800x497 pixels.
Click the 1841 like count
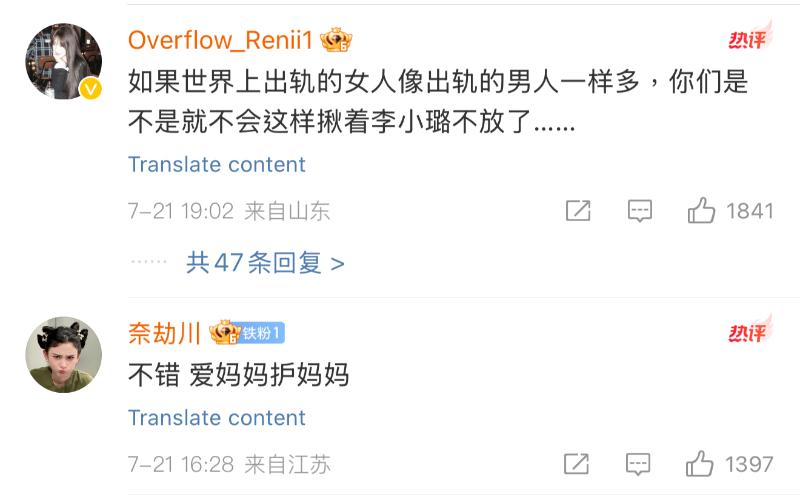(x=750, y=211)
